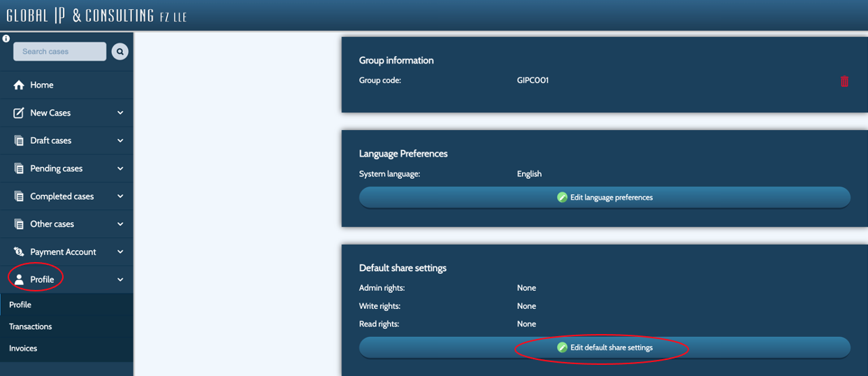Screen dimensions: 868x376
Task: Collapse the Profile section chevron
Action: click(x=120, y=280)
